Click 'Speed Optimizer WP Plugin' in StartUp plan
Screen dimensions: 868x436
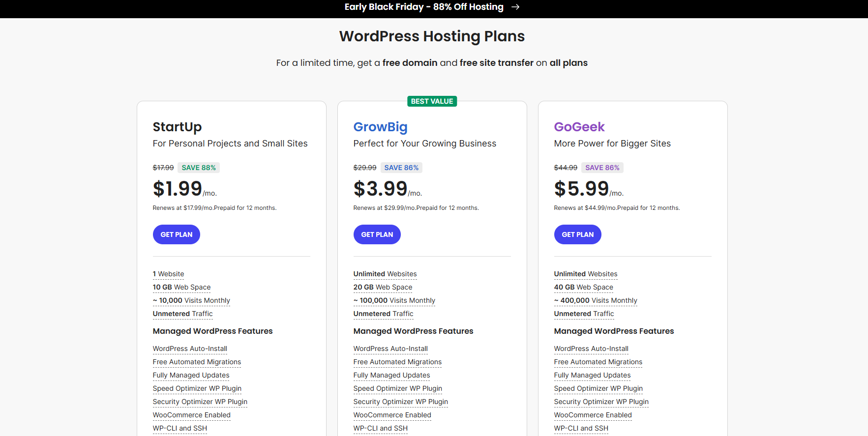pos(197,388)
